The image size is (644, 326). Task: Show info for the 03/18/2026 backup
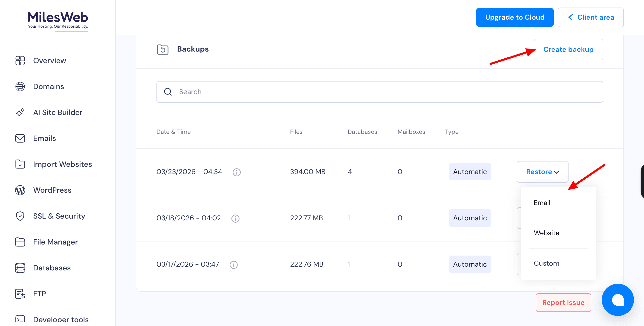click(x=235, y=218)
